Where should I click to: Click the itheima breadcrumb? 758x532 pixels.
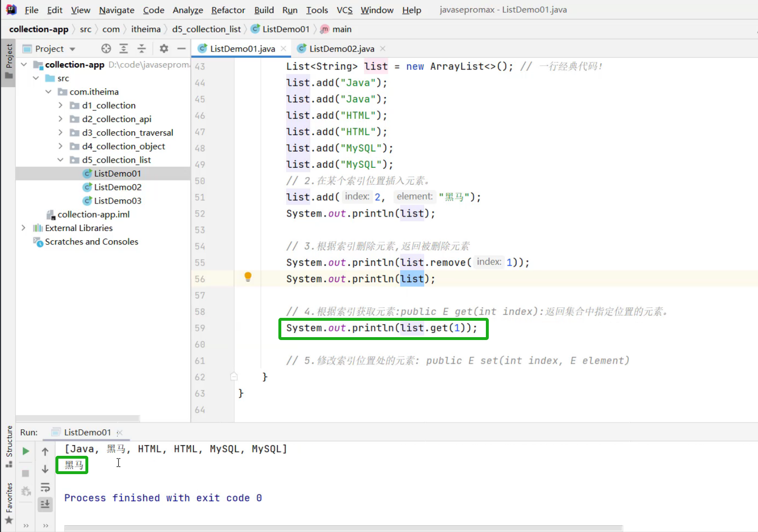click(146, 29)
